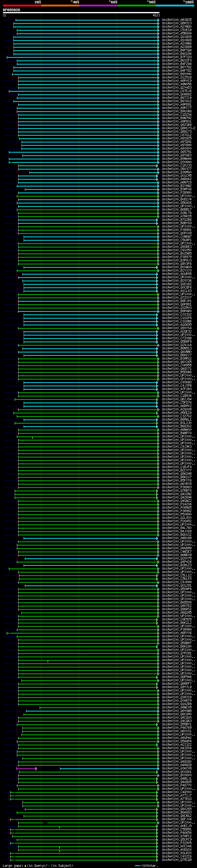Select the UniRef100_B7FI03 entry
The width and height of the screenshot is (197, 868).
point(177,57)
